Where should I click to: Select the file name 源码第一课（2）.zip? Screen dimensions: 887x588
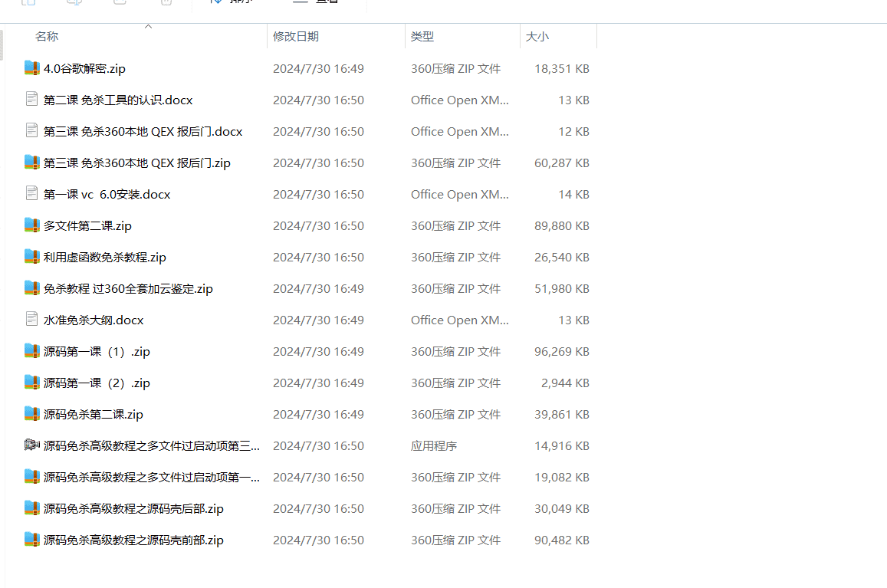pos(97,383)
